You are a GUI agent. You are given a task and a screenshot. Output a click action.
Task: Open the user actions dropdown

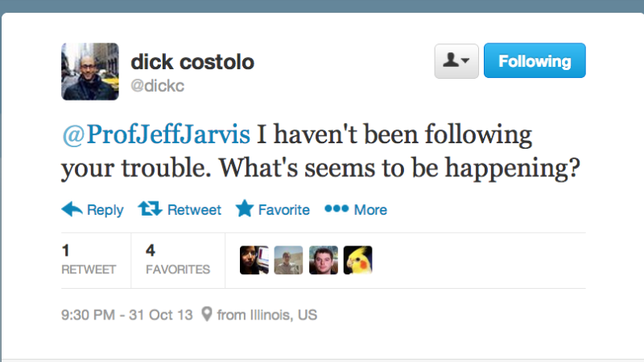[456, 61]
